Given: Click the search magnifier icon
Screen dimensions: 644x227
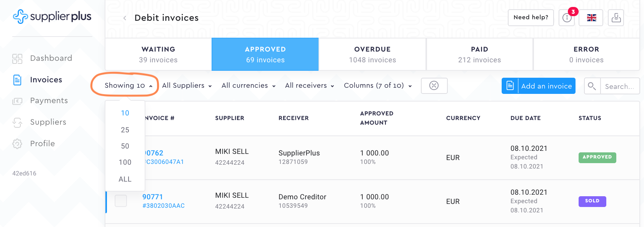Looking at the screenshot, I should point(592,86).
